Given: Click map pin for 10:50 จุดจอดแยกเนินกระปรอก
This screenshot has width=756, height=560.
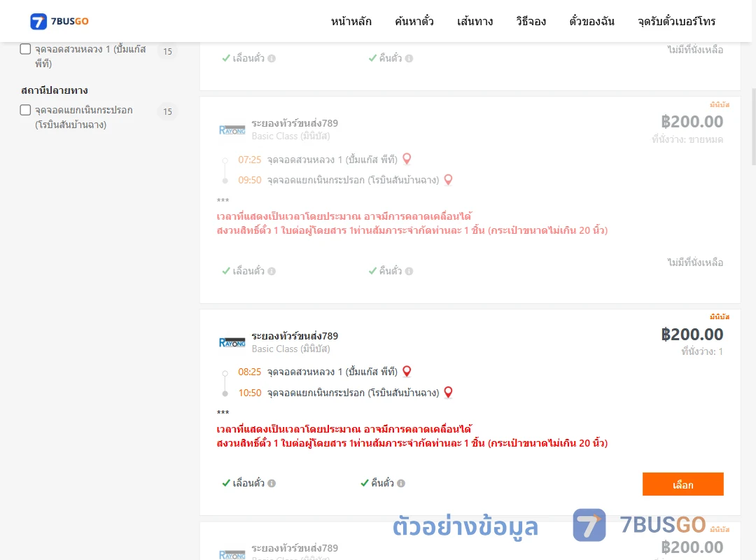Looking at the screenshot, I should pos(449,392).
